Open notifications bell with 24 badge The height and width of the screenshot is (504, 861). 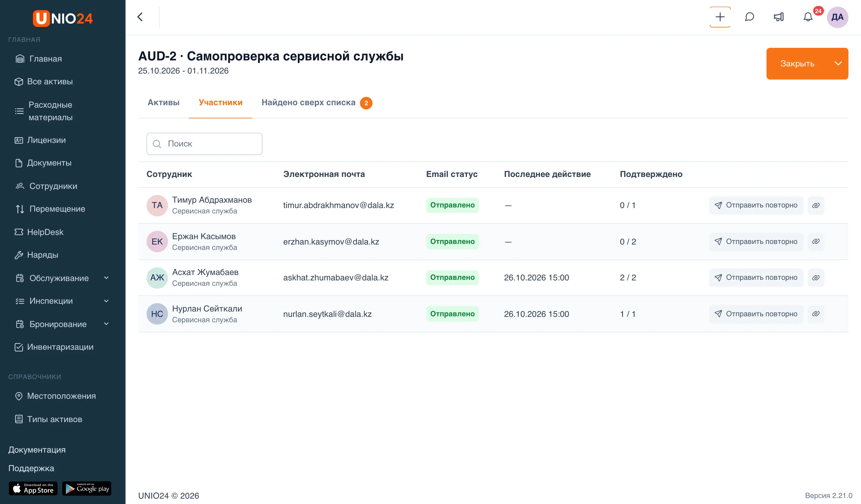(808, 17)
